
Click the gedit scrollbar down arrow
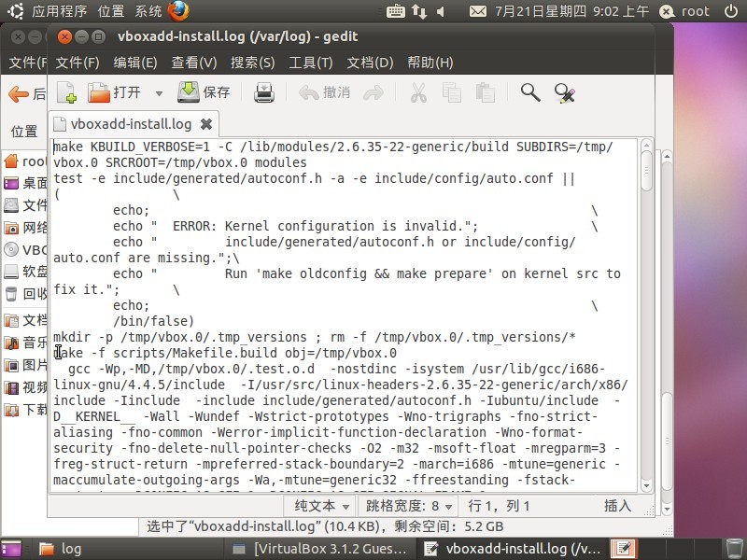click(x=646, y=485)
